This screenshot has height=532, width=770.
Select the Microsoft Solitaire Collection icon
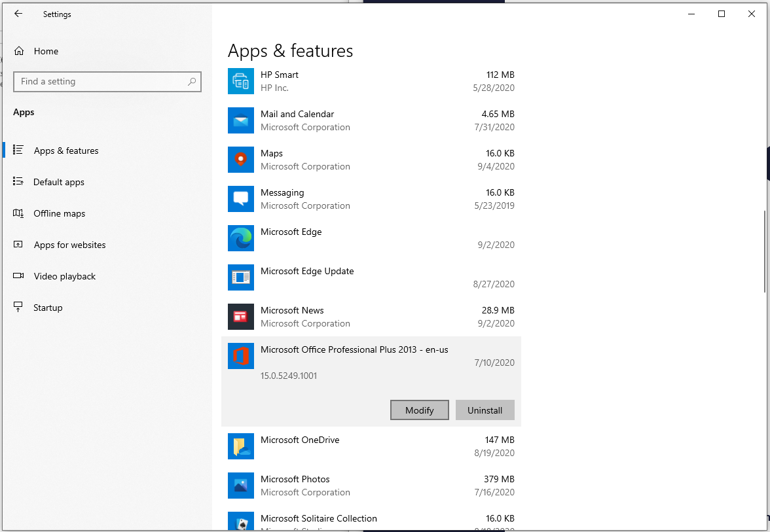click(241, 521)
